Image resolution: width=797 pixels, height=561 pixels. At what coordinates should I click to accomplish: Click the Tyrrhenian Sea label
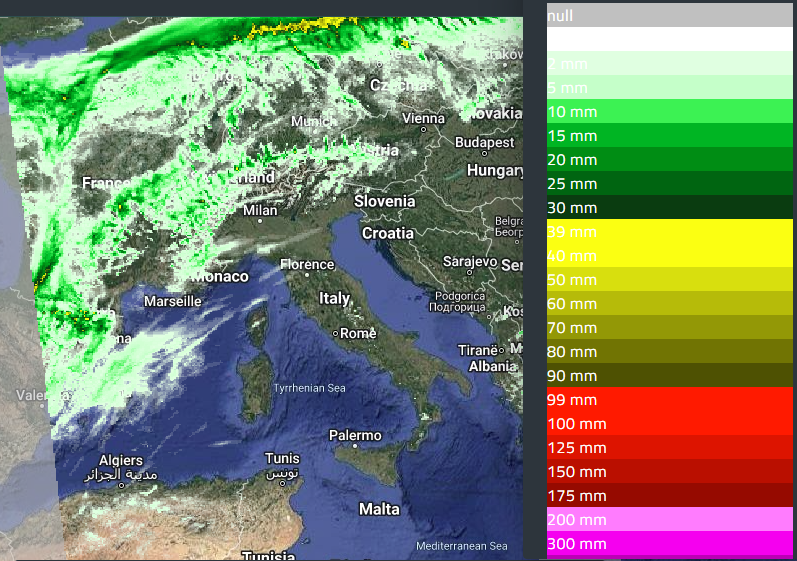tap(309, 388)
